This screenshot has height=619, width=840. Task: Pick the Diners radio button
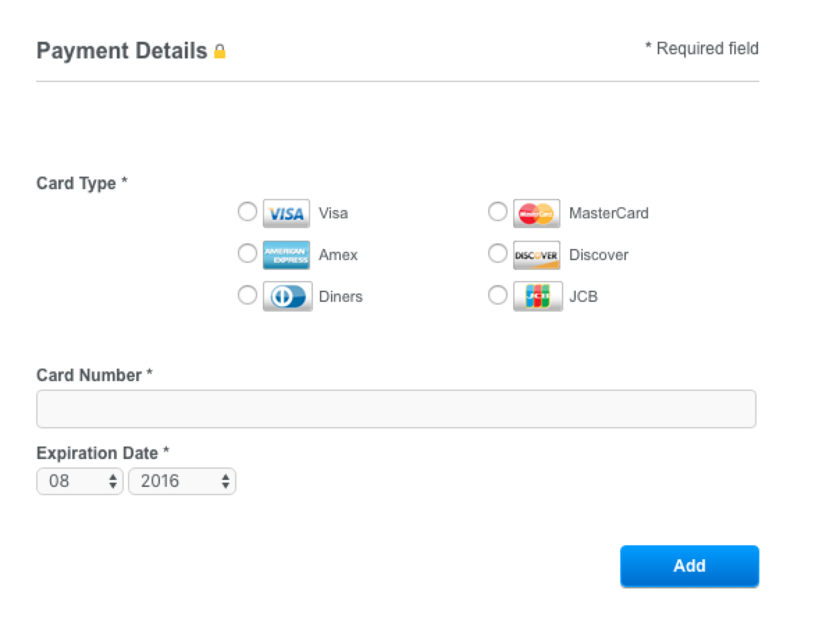tap(248, 295)
